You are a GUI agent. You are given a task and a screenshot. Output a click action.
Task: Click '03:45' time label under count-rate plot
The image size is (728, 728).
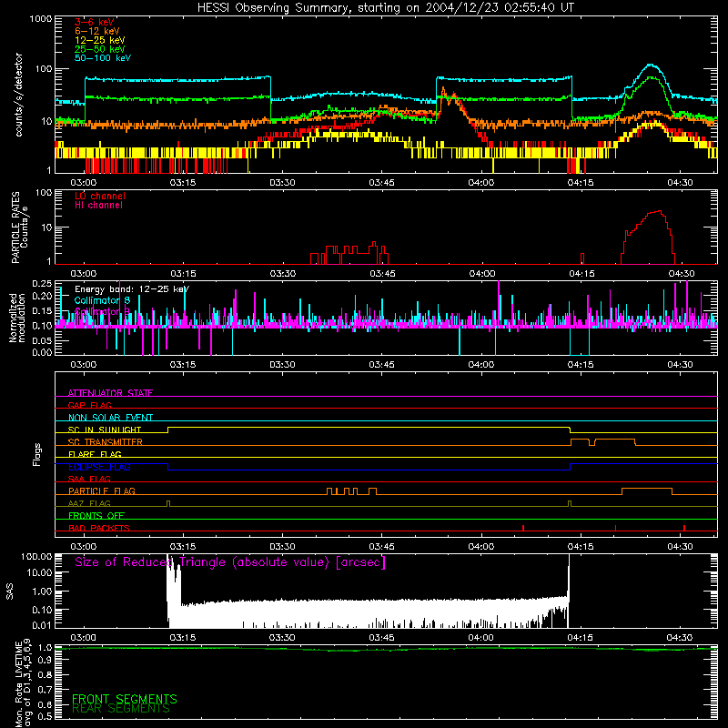pyautogui.click(x=381, y=183)
